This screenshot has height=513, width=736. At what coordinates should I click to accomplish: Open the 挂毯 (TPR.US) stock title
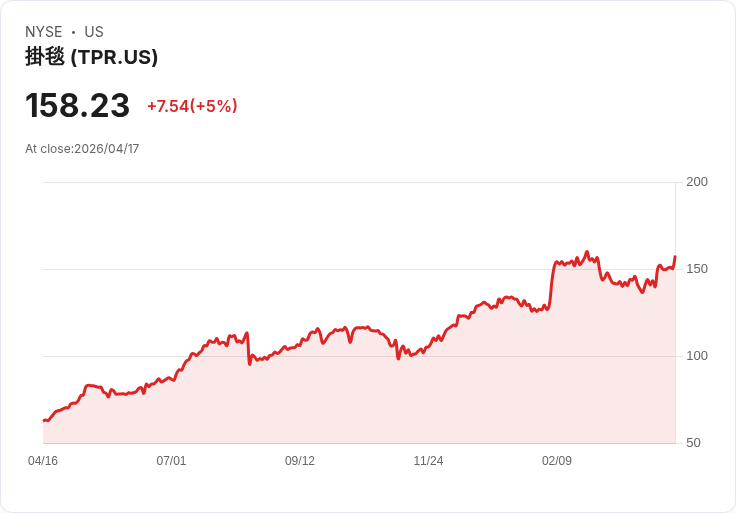click(x=92, y=57)
